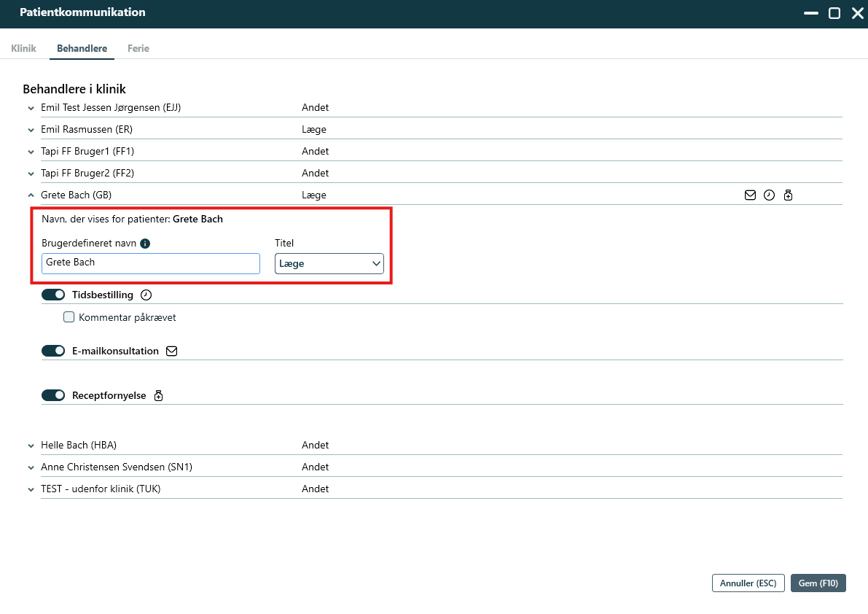
Task: Click Læge title in Emil Rasmussen row
Action: tap(314, 130)
